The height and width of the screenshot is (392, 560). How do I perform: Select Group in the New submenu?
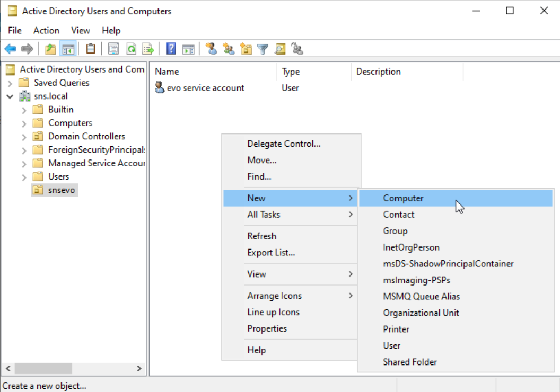456,231
